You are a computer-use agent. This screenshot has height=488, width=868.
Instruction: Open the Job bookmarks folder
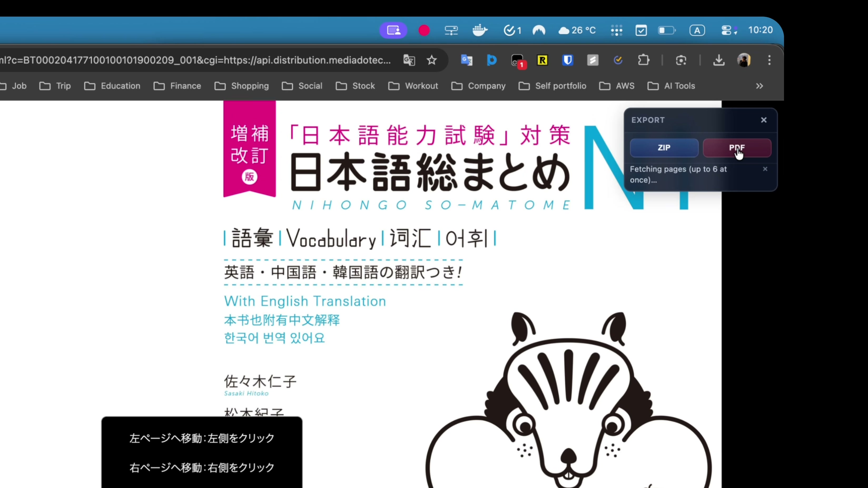point(13,86)
